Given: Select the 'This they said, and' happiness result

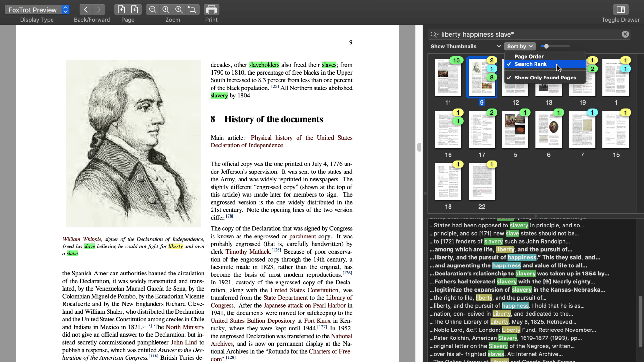Looking at the screenshot, I should 515,257.
